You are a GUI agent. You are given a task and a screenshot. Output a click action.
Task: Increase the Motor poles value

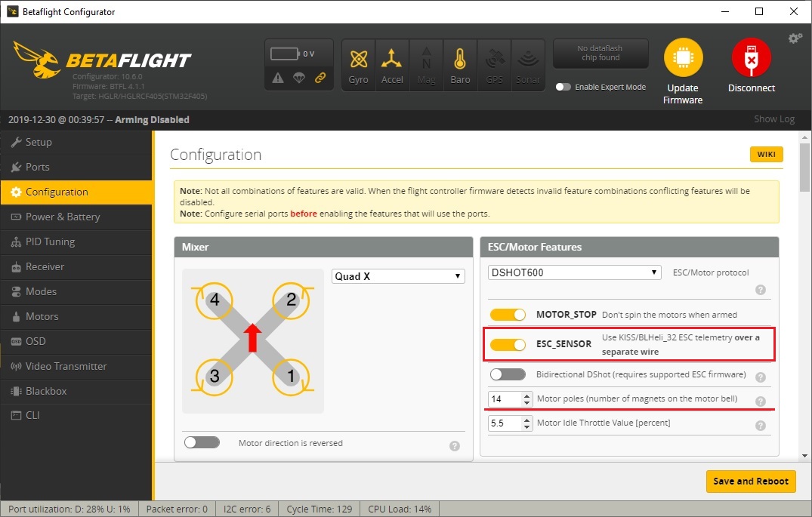coord(527,396)
